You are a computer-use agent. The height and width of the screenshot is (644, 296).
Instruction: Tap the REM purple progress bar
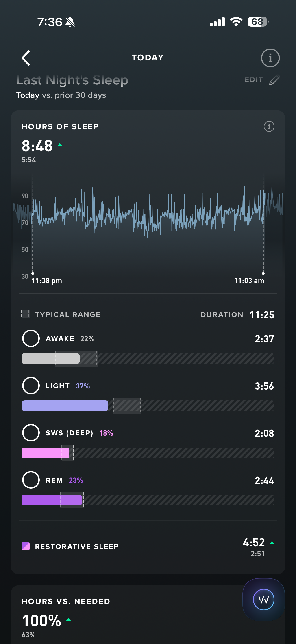pyautogui.click(x=52, y=500)
